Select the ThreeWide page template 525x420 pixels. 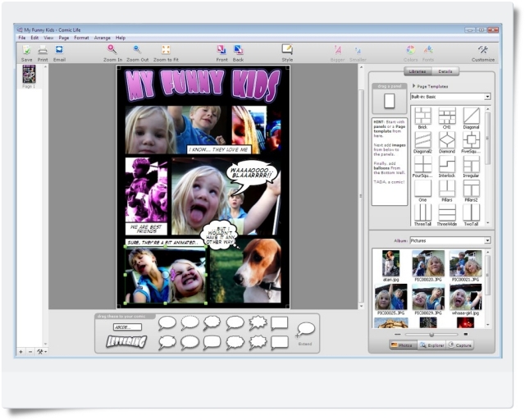click(x=447, y=215)
